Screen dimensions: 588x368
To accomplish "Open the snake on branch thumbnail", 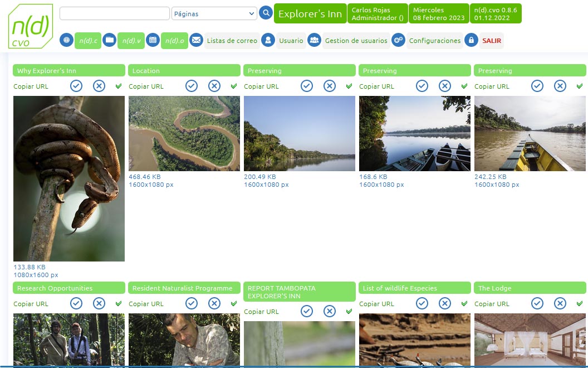I will (69, 178).
